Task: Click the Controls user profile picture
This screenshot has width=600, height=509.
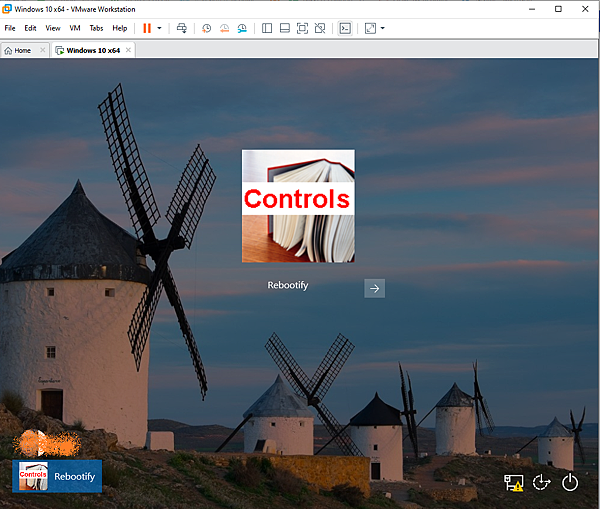Action: click(x=298, y=206)
